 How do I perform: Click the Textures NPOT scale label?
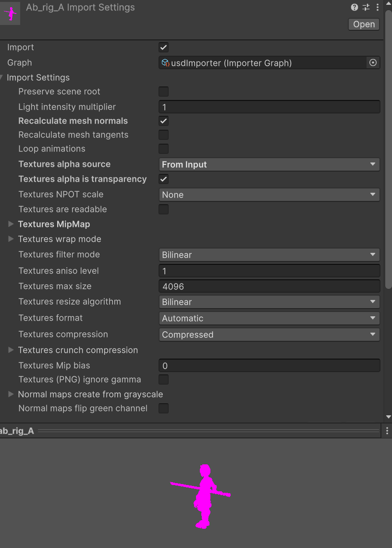(x=61, y=194)
